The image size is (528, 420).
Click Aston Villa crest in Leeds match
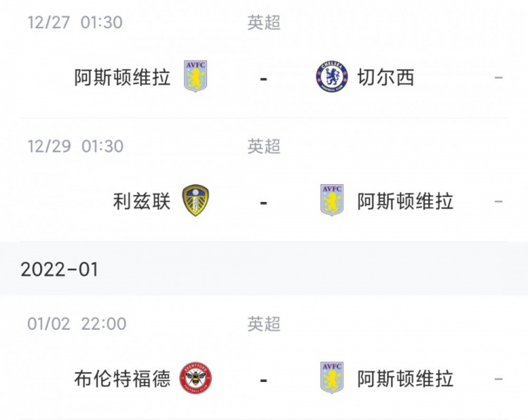pos(332,201)
